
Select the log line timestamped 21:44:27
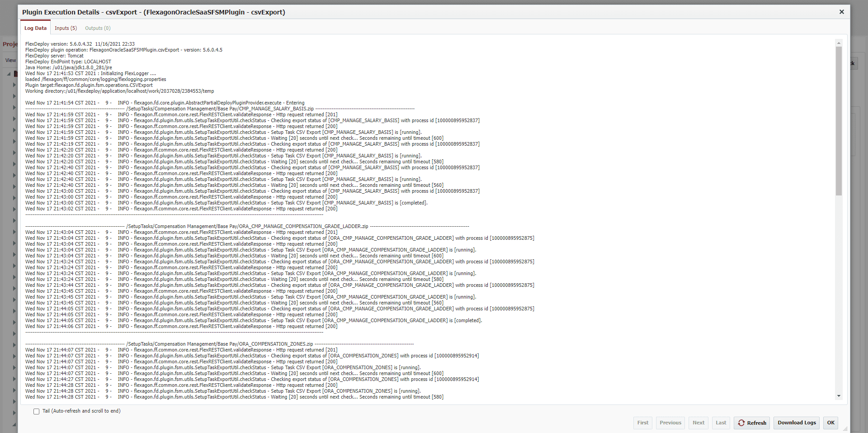click(x=252, y=379)
